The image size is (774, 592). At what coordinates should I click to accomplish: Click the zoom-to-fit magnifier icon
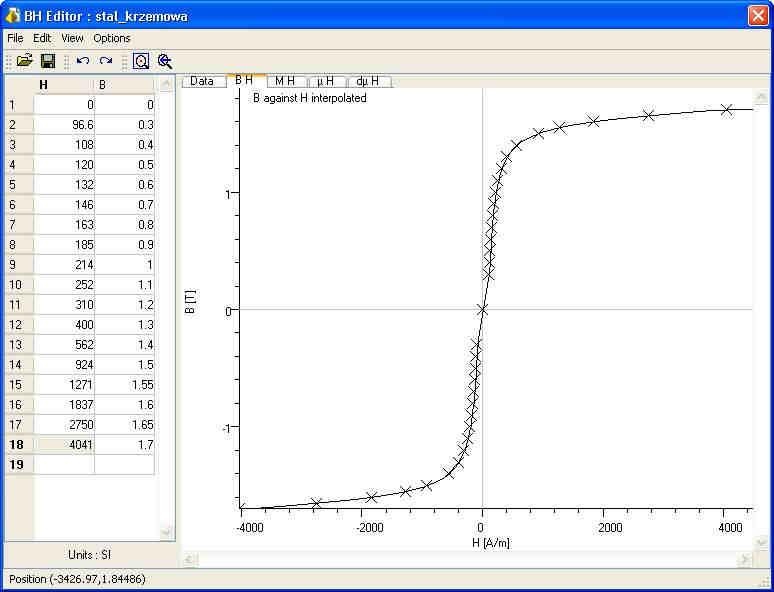coord(141,61)
